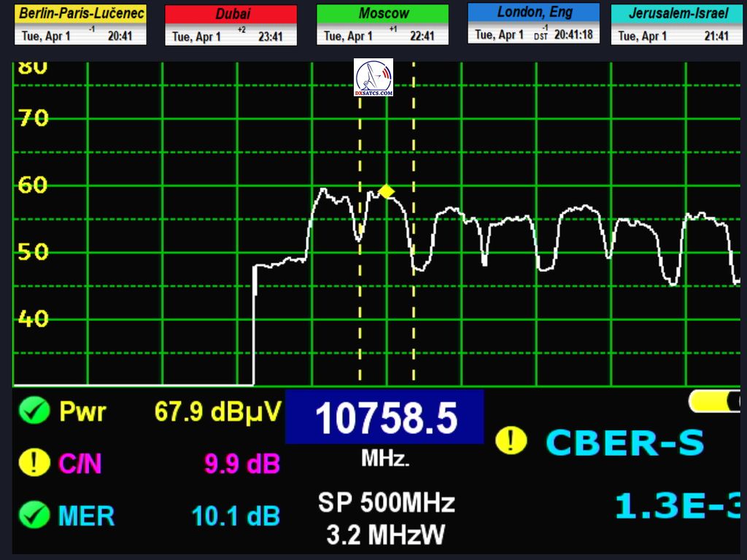
Task: Select the green Moscow clock header
Action: [x=382, y=13]
